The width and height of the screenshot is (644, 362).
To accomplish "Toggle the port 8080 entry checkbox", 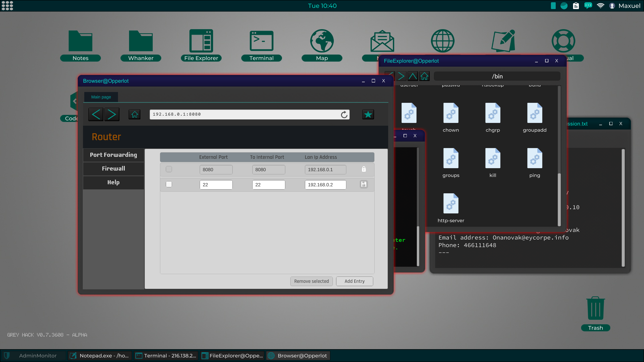I will coord(169,169).
